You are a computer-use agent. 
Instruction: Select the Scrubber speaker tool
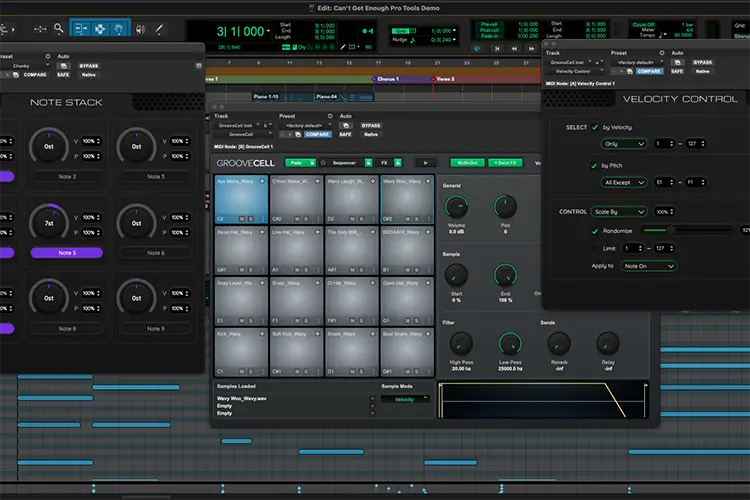tap(140, 29)
